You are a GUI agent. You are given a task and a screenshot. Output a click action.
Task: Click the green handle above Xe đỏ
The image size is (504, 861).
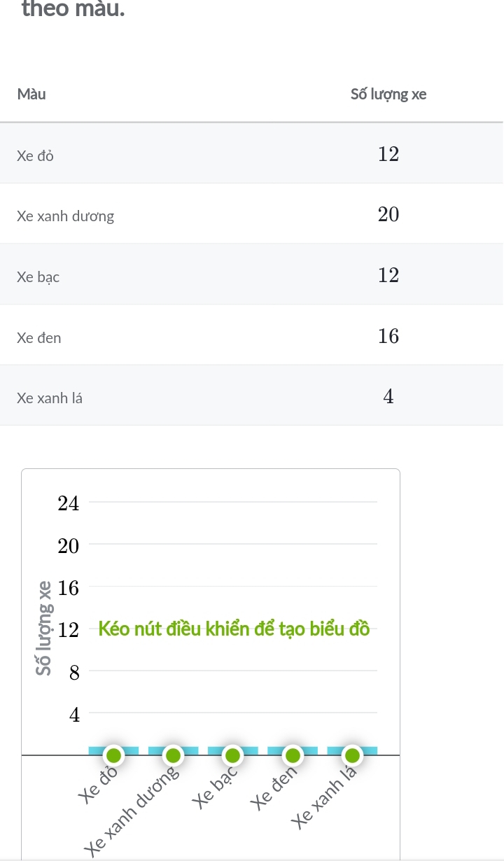113,755
